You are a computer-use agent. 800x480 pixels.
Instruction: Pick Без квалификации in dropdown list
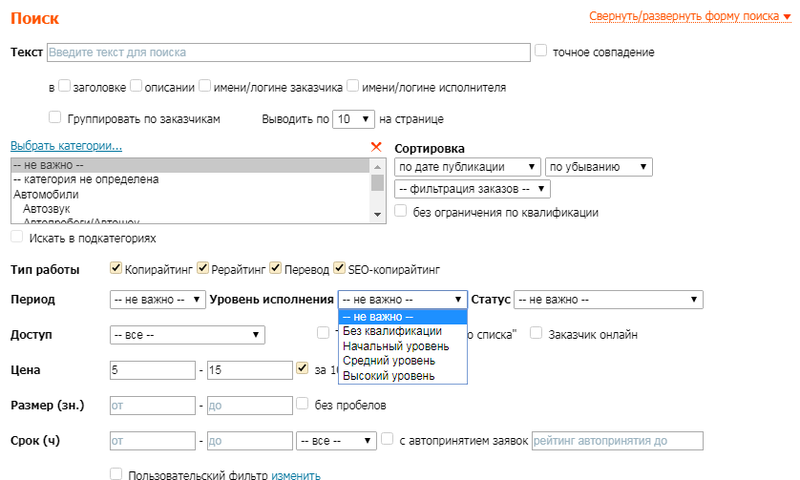click(392, 331)
